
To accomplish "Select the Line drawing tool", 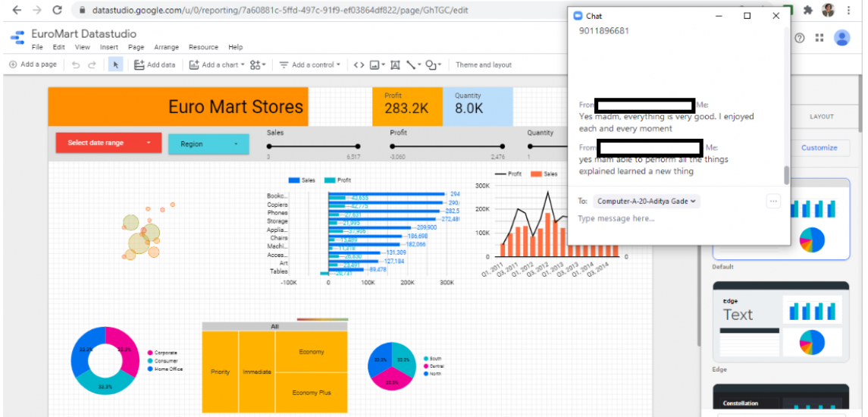I will coord(411,64).
